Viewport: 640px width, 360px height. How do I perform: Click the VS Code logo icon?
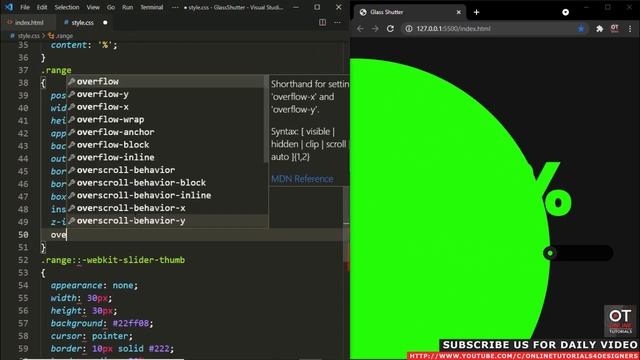pyautogui.click(x=9, y=7)
